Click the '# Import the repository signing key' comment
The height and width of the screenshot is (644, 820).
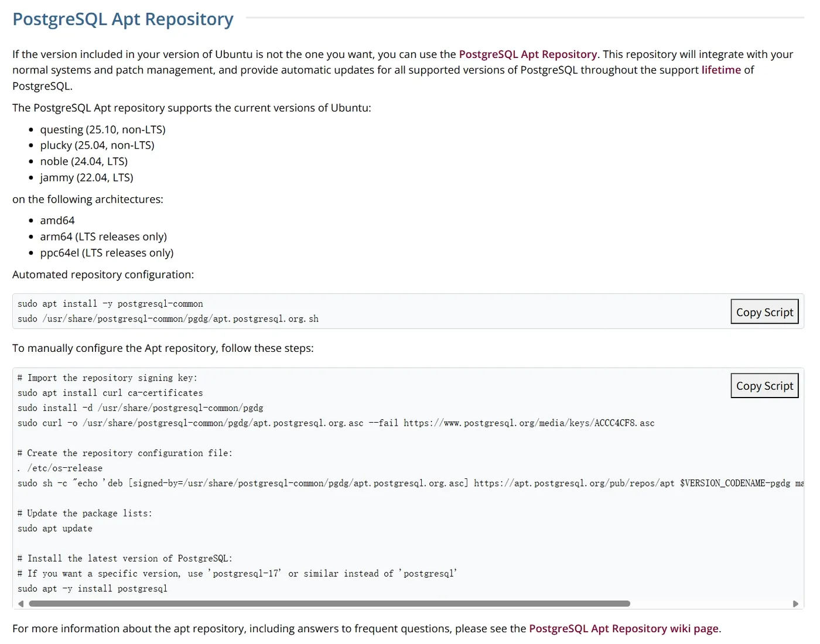tap(107, 378)
